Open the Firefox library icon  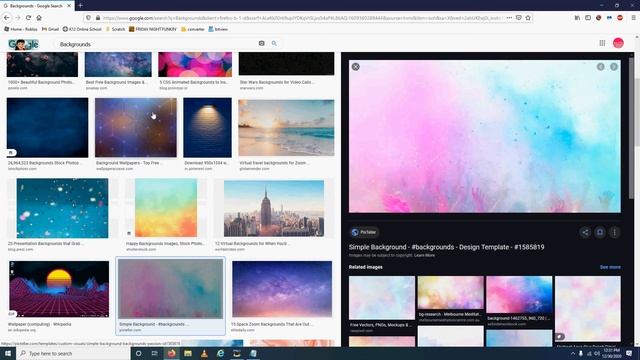click(x=577, y=18)
